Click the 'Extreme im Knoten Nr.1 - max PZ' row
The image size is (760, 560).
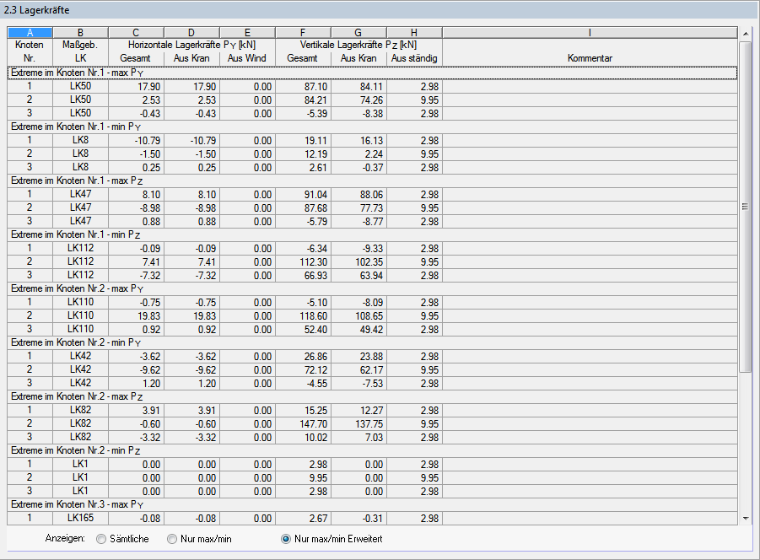tap(372, 180)
